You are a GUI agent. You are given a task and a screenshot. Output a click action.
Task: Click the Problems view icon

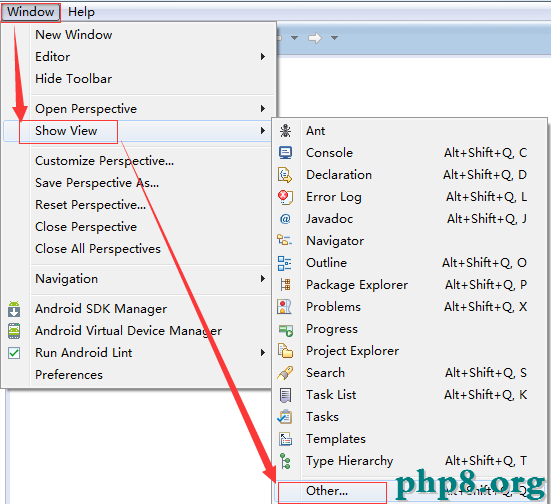pos(285,307)
